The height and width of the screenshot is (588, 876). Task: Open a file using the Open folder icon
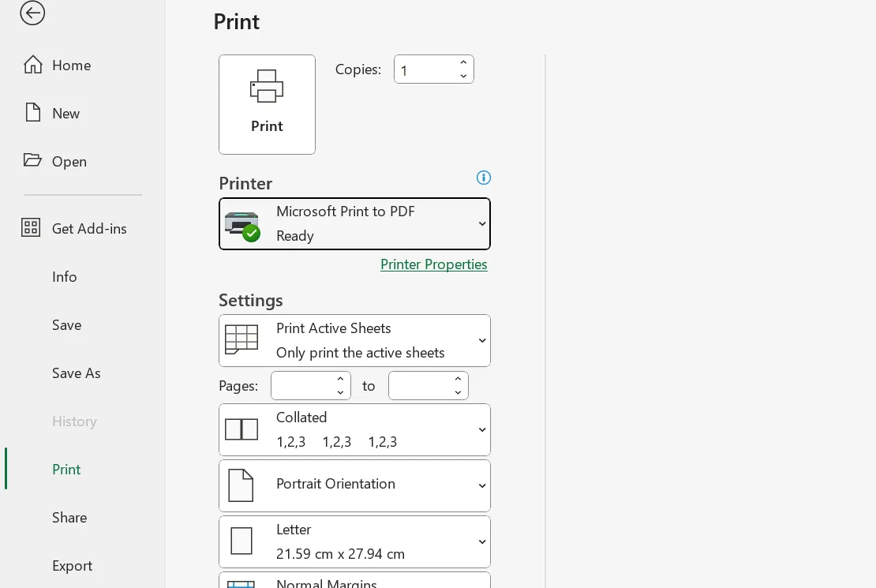[x=33, y=160]
